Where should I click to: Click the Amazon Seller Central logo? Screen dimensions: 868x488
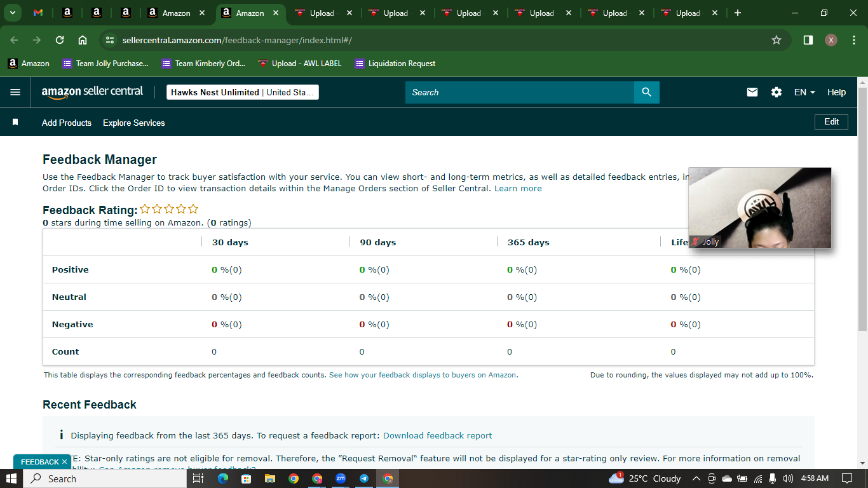92,92
